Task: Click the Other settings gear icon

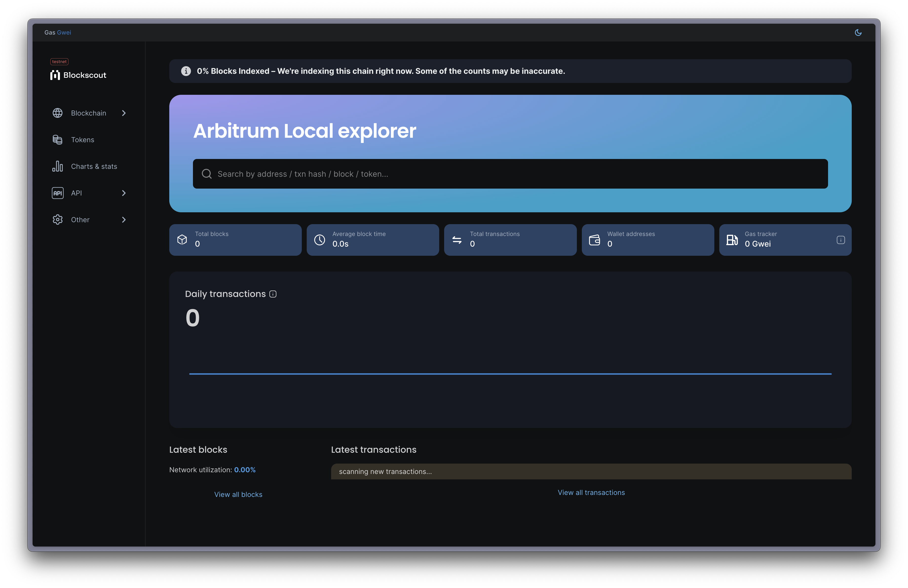Action: coord(57,219)
